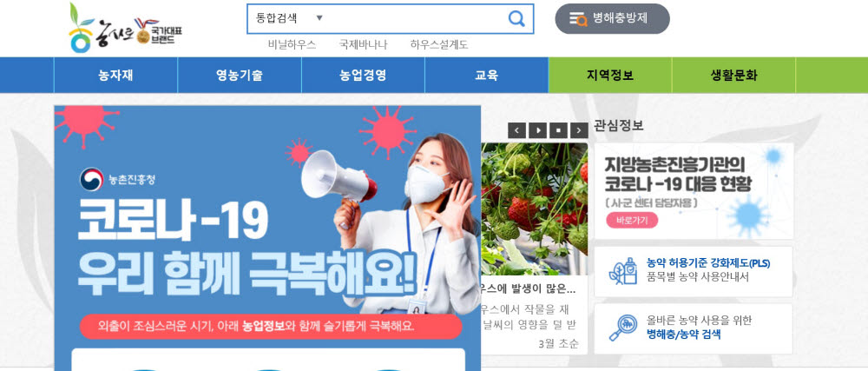Open the 지역정보 menu tab
868x371 pixels.
tap(610, 76)
